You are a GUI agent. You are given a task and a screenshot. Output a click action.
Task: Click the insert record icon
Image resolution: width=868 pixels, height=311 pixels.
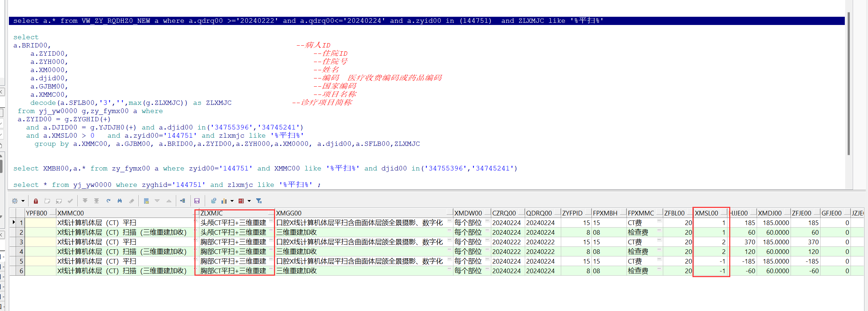pos(47,201)
